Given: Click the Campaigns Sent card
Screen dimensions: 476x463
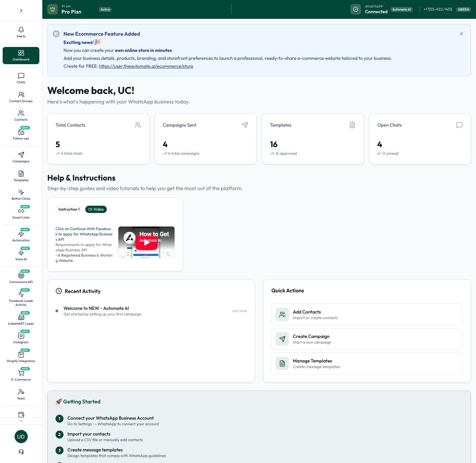Looking at the screenshot, I should (206, 139).
